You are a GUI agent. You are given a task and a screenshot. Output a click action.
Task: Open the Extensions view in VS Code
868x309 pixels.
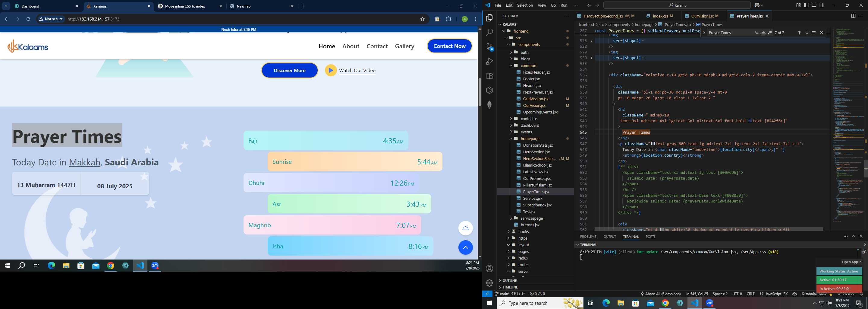[x=489, y=76]
